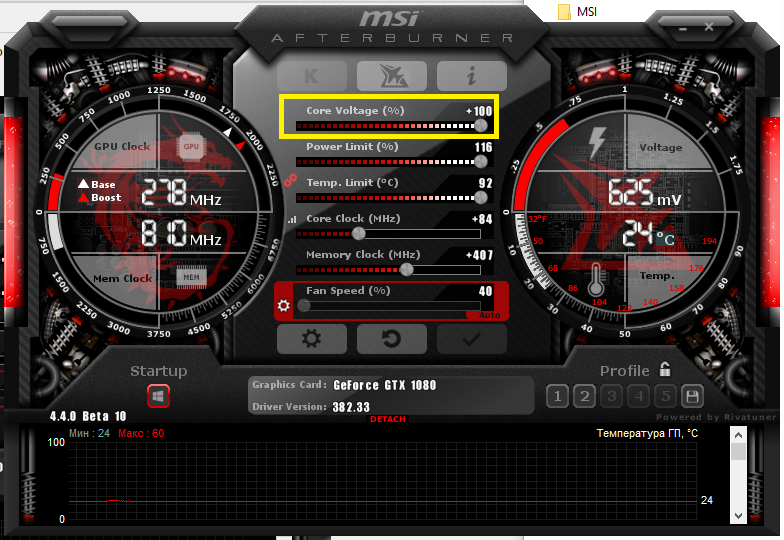Open the MSI folder in background window
The height and width of the screenshot is (540, 784).
pos(578,12)
